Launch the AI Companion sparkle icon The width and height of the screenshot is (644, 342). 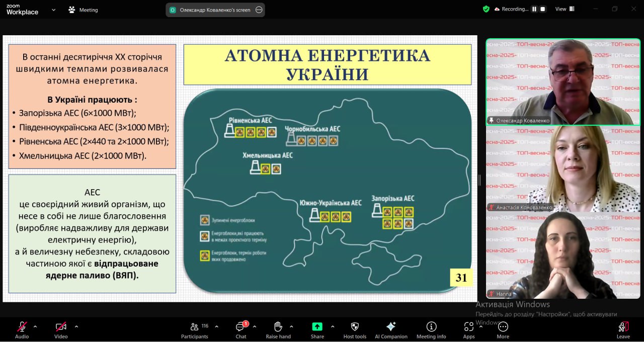[391, 326]
